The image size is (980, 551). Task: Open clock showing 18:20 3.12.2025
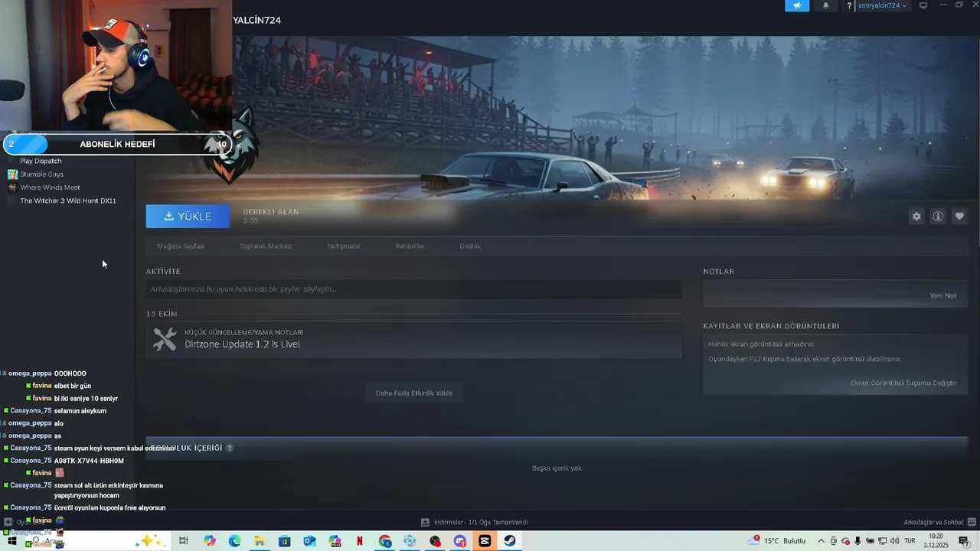pyautogui.click(x=936, y=541)
